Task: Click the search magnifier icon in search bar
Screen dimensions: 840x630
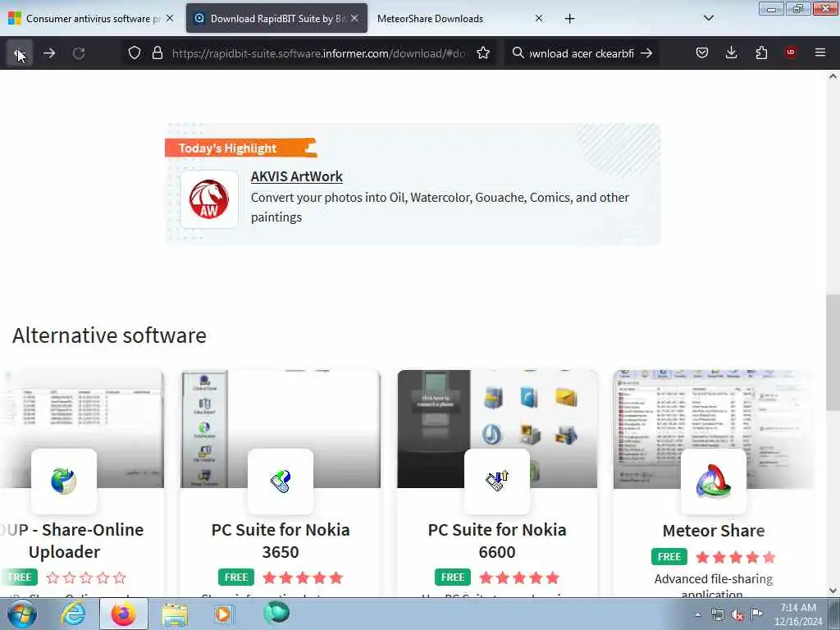Action: point(518,53)
